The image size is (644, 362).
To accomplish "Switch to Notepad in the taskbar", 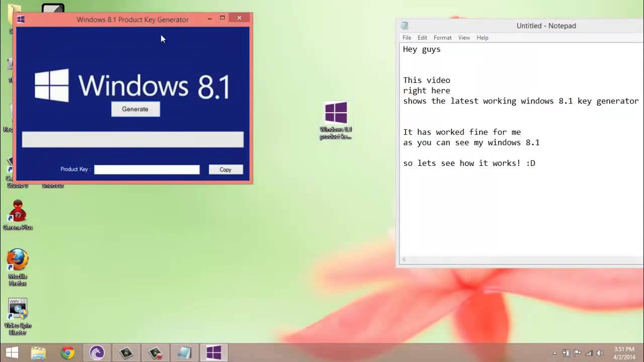I will (x=185, y=353).
